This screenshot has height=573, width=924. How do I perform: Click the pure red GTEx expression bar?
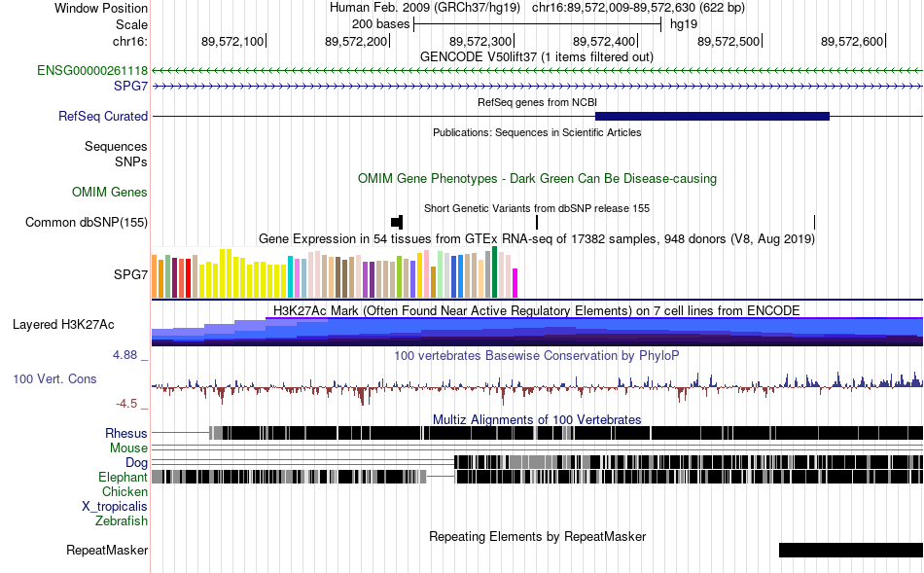(188, 278)
